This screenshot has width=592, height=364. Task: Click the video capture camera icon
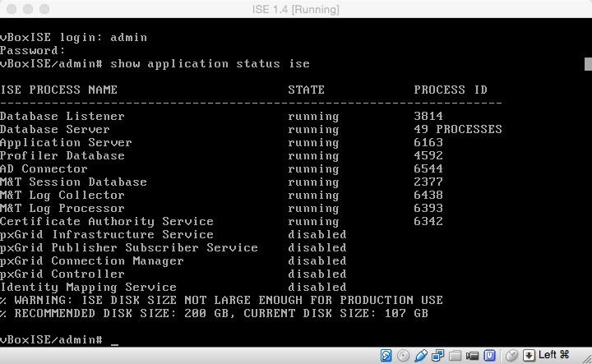point(472,355)
